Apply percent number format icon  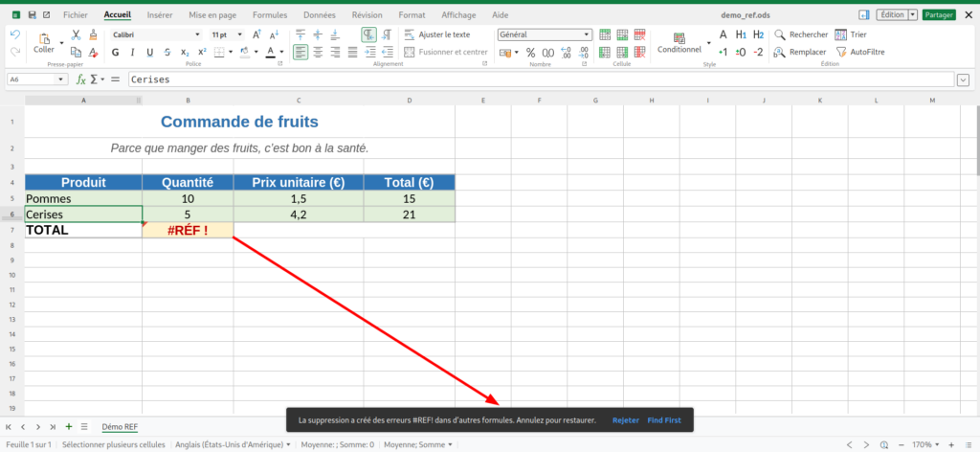pyautogui.click(x=530, y=53)
